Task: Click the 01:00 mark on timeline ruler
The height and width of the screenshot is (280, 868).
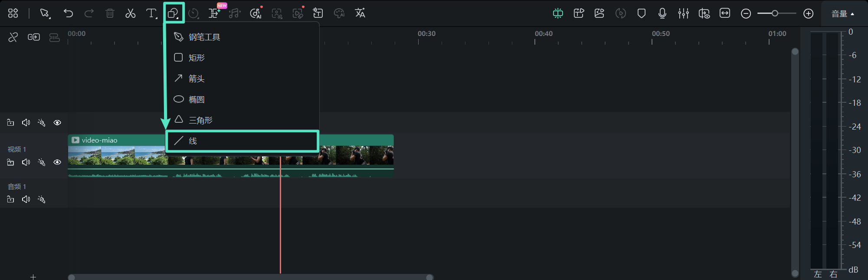Action: 777,34
